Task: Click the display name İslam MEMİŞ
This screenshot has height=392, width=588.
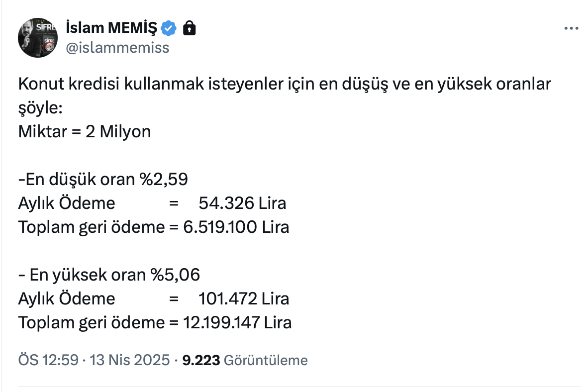Action: click(x=111, y=28)
